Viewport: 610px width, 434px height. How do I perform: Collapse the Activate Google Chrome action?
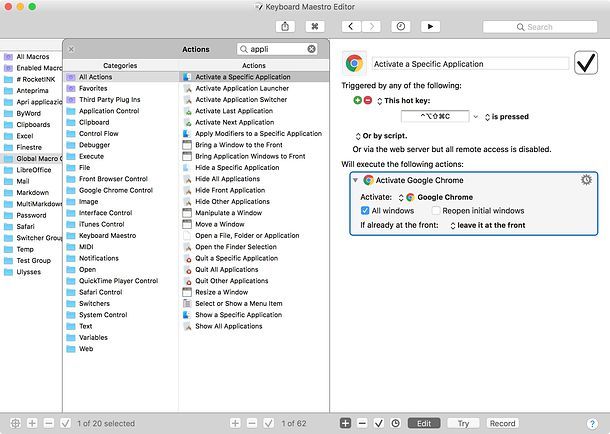355,180
